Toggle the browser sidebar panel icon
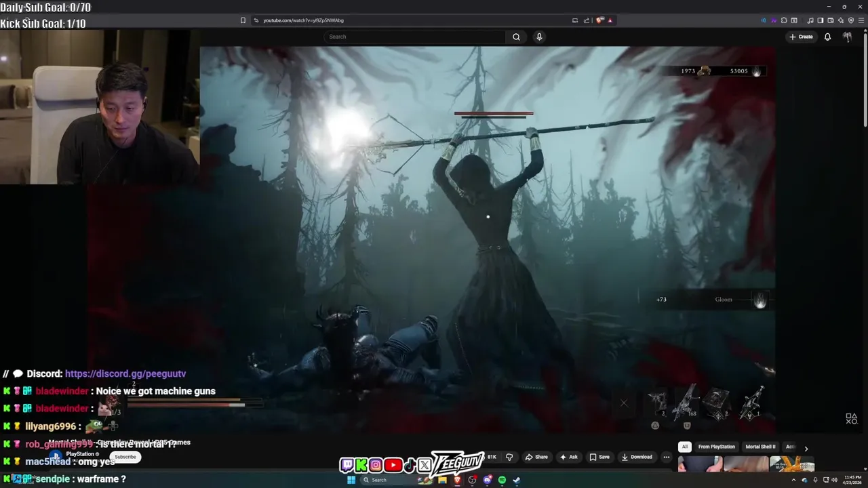 click(821, 20)
